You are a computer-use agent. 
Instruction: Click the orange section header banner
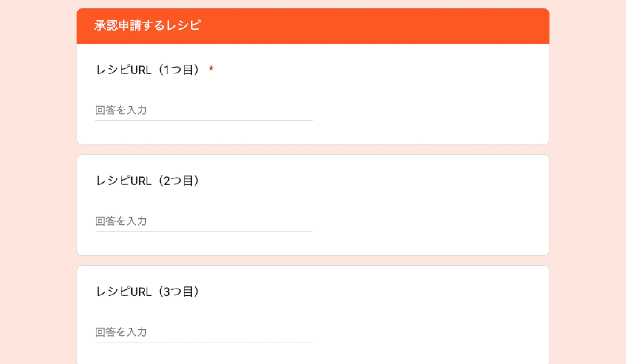pyautogui.click(x=373, y=26)
